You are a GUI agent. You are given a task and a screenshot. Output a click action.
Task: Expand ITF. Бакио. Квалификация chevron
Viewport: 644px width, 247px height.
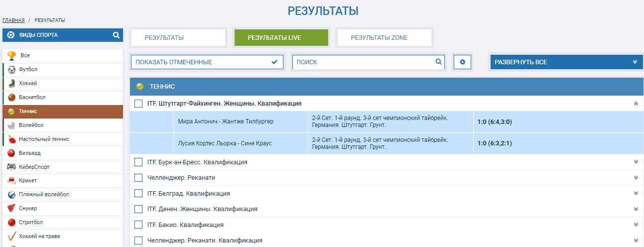636,225
